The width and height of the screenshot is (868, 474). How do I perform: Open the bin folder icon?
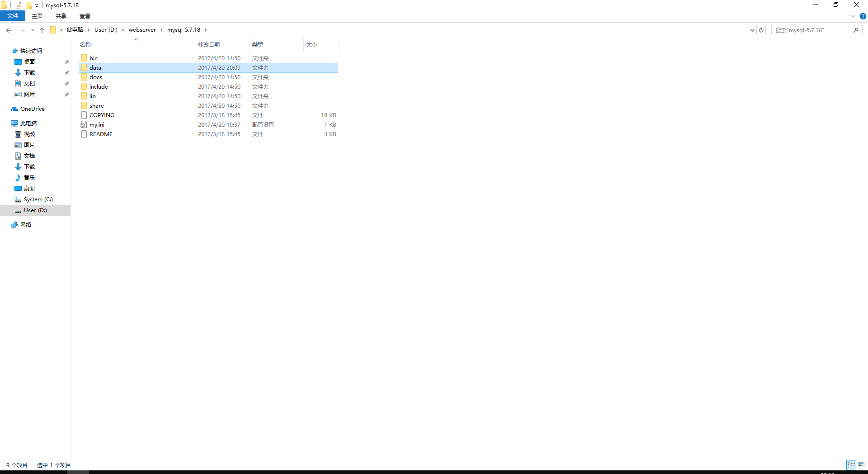tap(84, 58)
